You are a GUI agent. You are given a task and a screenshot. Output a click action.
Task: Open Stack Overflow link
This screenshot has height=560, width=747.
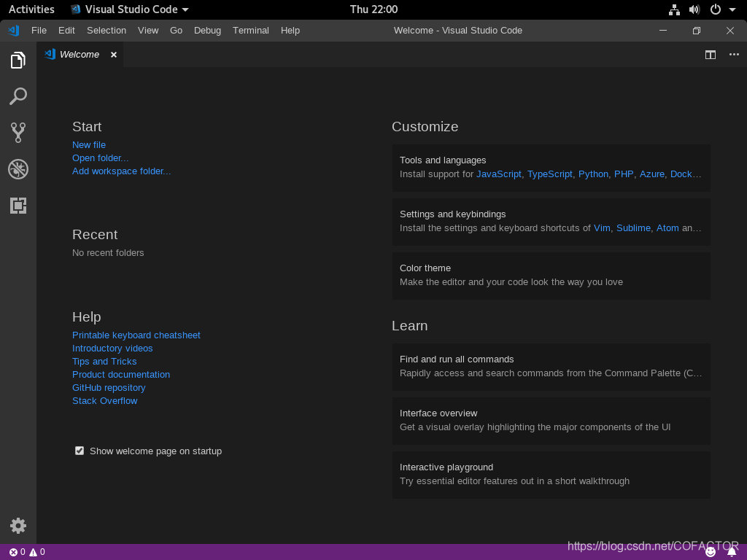(x=105, y=401)
